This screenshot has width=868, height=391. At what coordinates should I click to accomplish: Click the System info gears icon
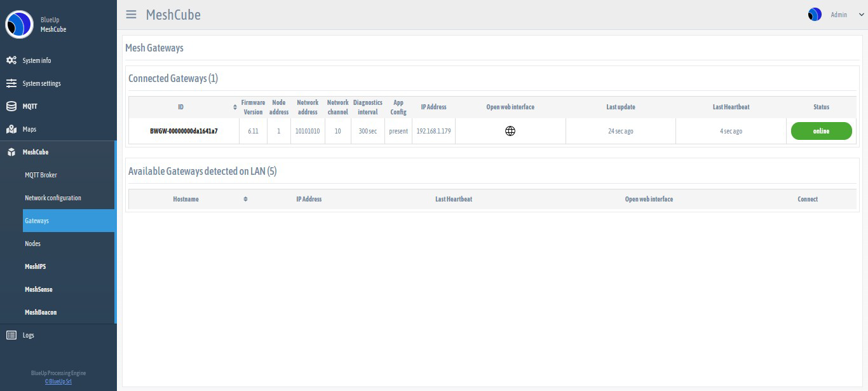(11, 60)
